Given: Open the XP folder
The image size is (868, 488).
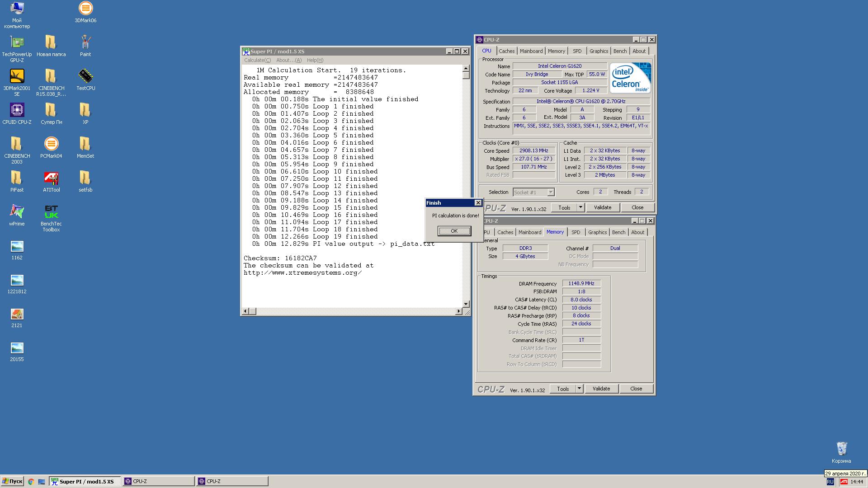Looking at the screenshot, I should [x=85, y=114].
